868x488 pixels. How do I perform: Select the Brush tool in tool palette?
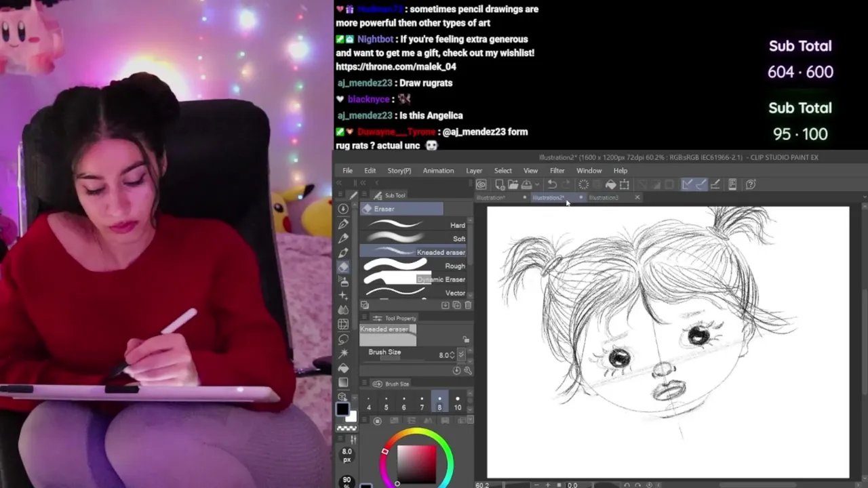coord(343,253)
